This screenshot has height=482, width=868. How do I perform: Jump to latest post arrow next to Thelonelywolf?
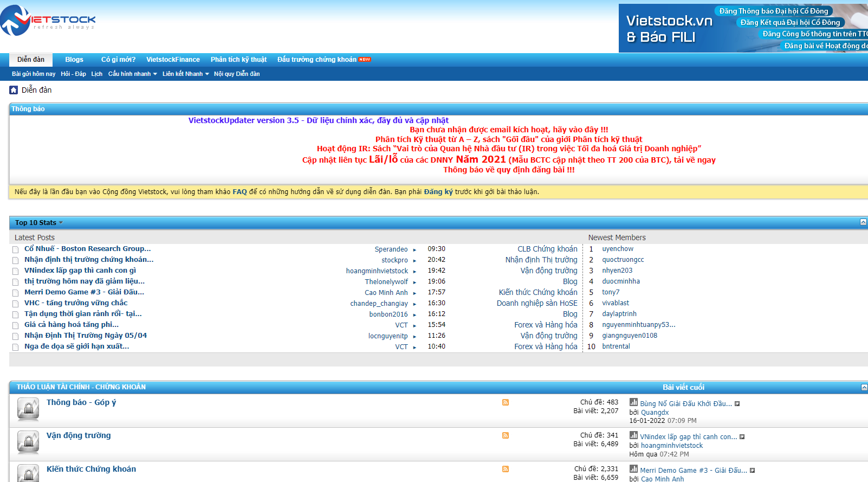tap(414, 282)
